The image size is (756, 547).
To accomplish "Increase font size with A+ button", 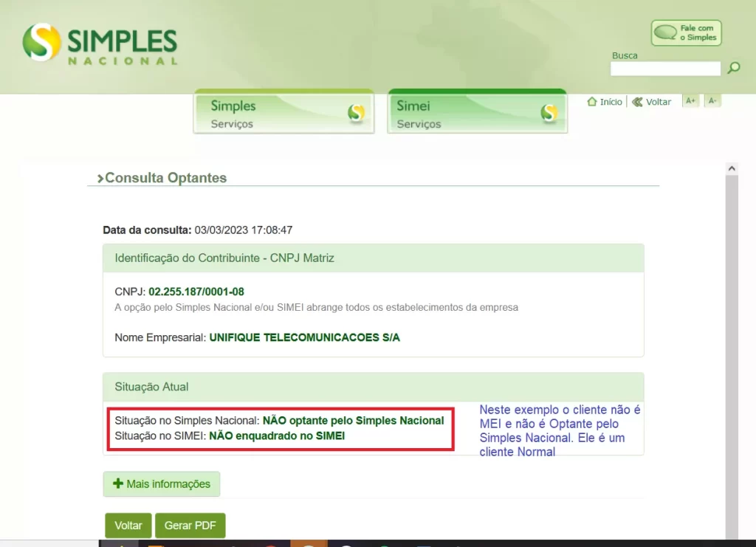I will pyautogui.click(x=690, y=100).
